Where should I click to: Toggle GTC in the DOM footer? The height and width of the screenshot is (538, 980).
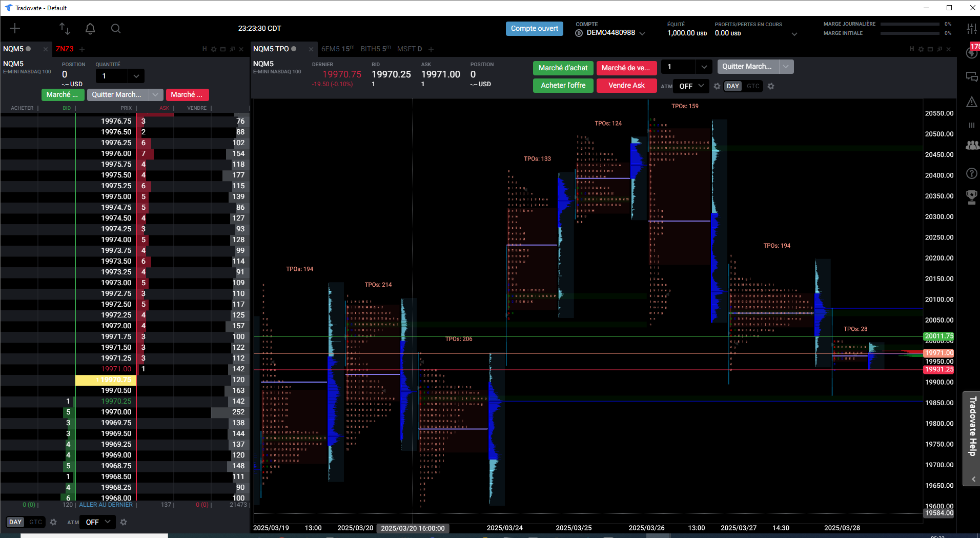(x=36, y=522)
